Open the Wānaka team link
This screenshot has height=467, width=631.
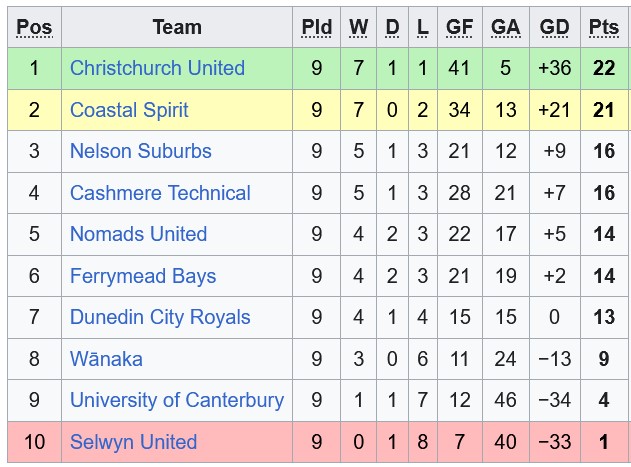[x=106, y=359]
